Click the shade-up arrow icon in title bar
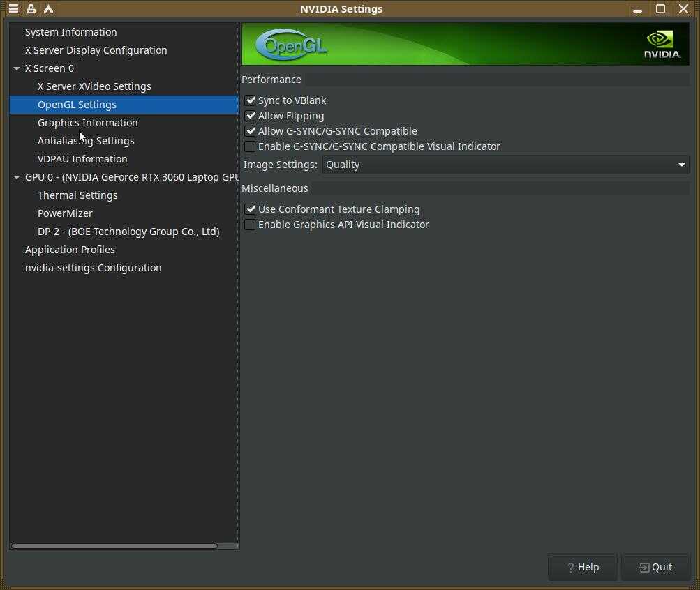This screenshot has height=590, width=700. 48,8
